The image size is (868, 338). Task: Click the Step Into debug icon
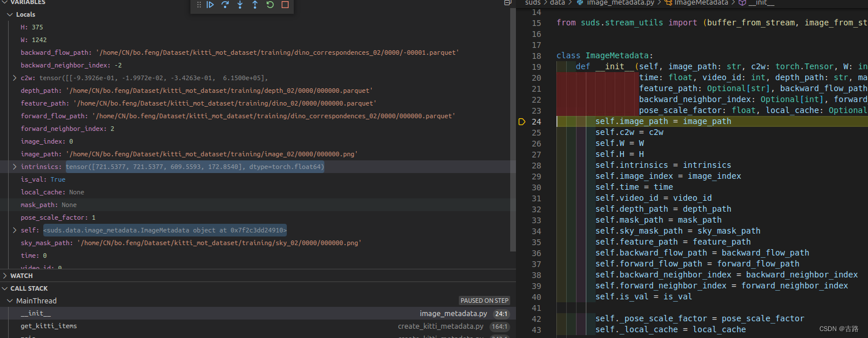[x=240, y=5]
